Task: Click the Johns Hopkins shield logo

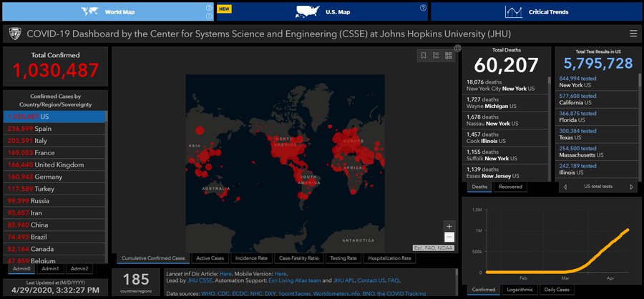Action: pos(15,34)
